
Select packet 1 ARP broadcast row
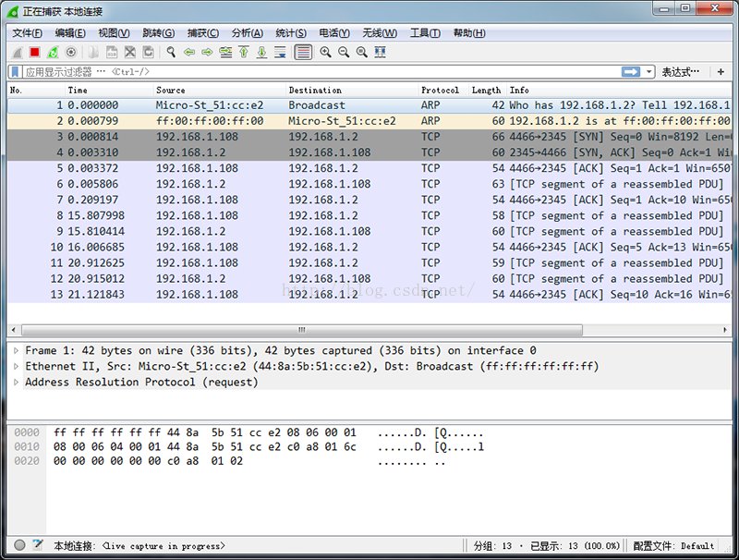click(x=369, y=105)
